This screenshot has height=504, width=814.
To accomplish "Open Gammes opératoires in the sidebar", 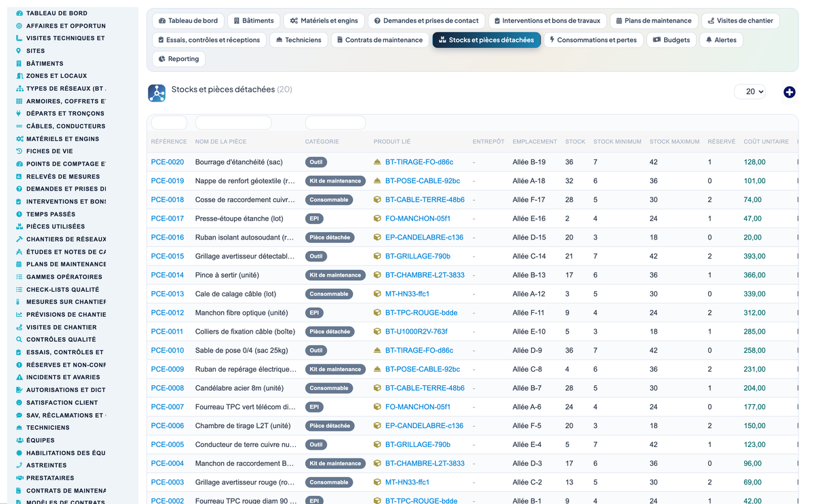I will pyautogui.click(x=64, y=277).
